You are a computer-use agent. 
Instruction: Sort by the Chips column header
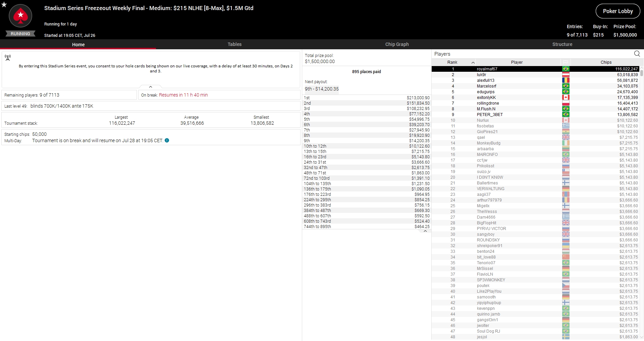[x=606, y=62]
